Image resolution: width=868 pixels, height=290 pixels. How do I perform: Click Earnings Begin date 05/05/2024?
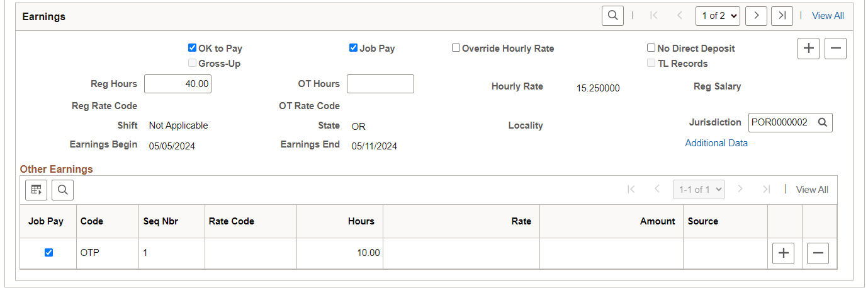coord(172,146)
